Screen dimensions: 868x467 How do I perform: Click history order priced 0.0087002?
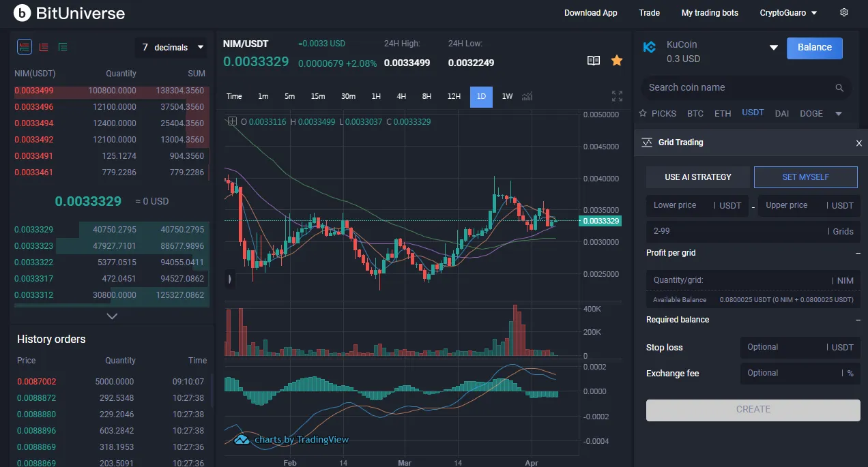(112, 382)
